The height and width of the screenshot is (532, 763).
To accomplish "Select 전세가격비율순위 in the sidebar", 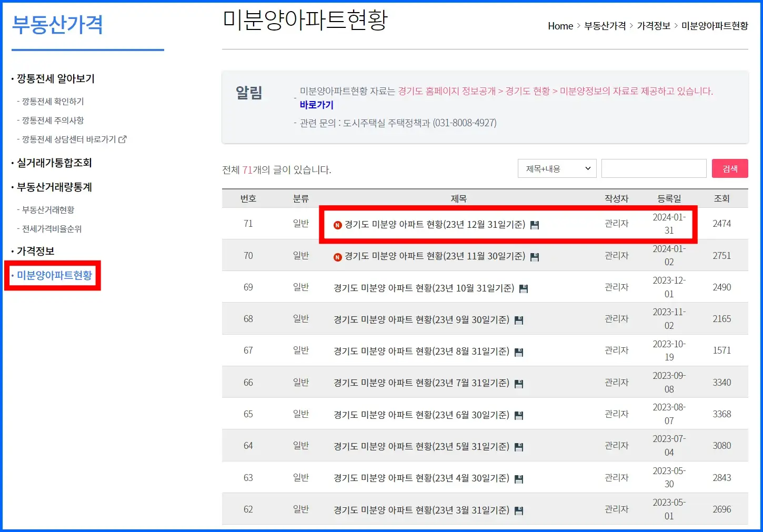I will click(x=52, y=229).
